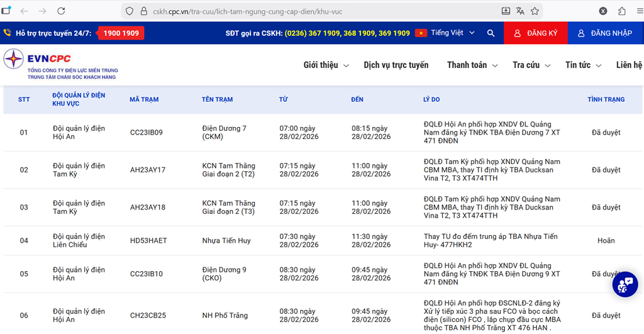
Task: Open the page translate icon
Action: click(x=520, y=11)
